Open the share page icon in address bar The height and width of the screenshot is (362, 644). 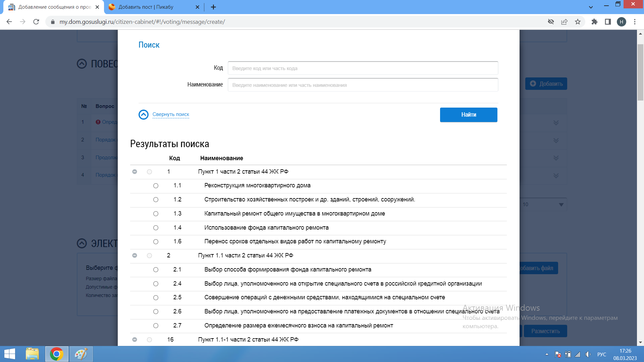point(564,22)
